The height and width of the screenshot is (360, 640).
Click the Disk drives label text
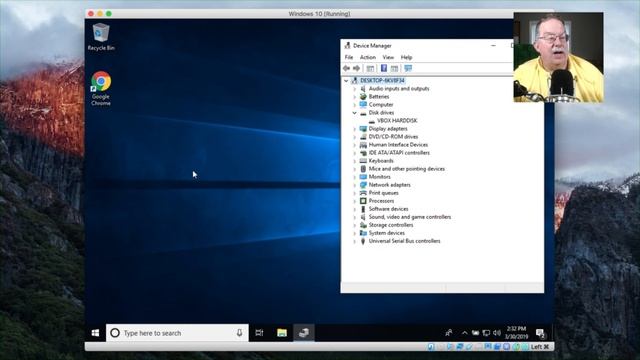381,113
